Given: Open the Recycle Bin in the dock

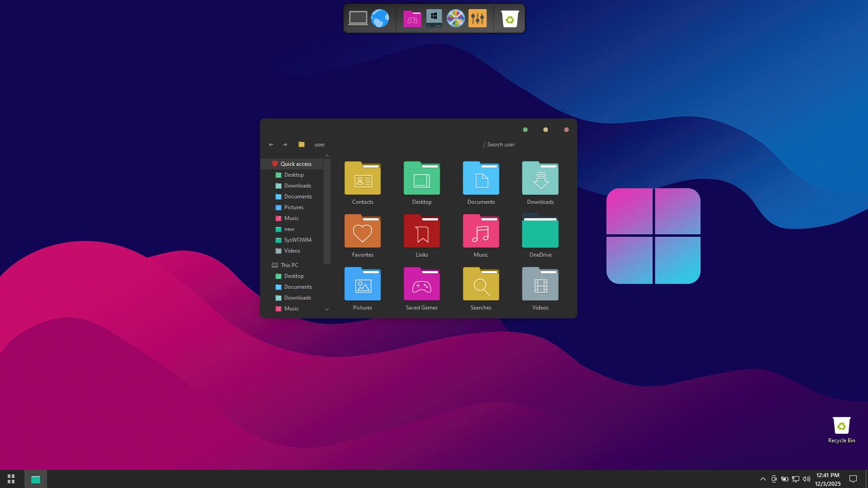Looking at the screenshot, I should pyautogui.click(x=509, y=19).
